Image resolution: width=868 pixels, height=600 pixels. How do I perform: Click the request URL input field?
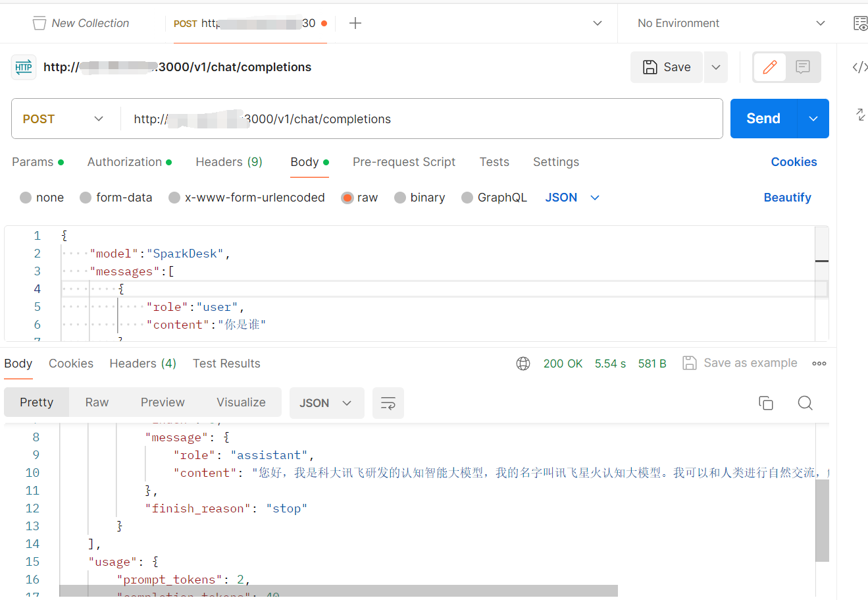pos(421,119)
